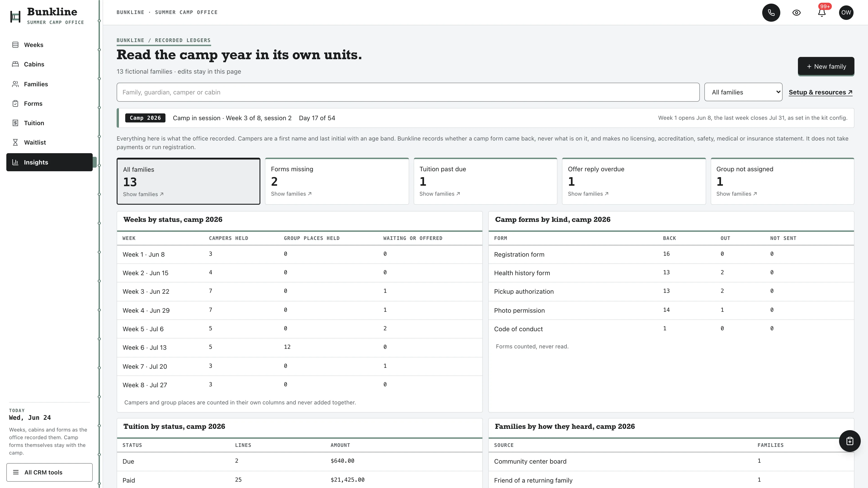Image resolution: width=868 pixels, height=488 pixels.
Task: Click the Insights bar chart icon
Action: click(x=16, y=162)
